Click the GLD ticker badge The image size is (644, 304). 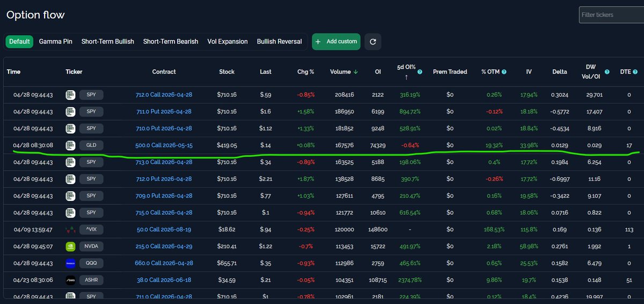(x=91, y=145)
